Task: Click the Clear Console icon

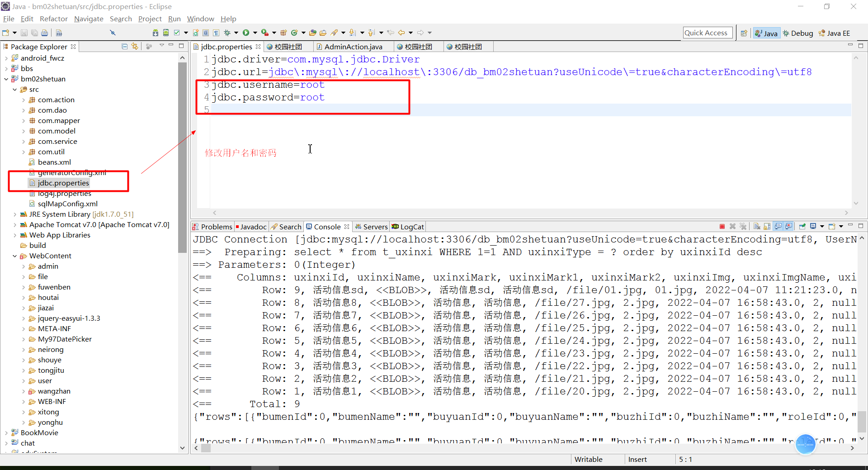Action: (x=756, y=226)
